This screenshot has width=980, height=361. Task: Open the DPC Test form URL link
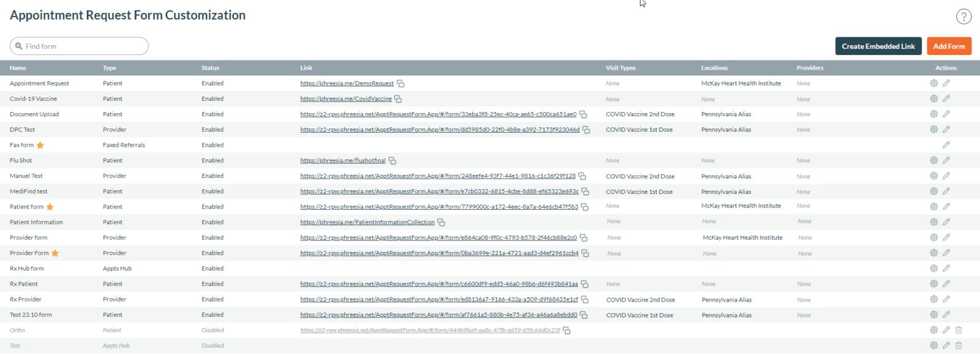pyautogui.click(x=440, y=130)
